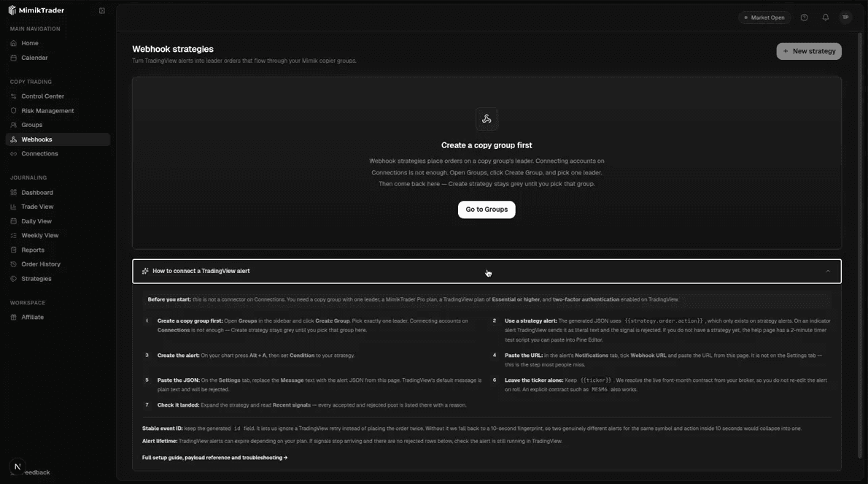This screenshot has width=868, height=484.
Task: Open Reports page
Action: coord(58,250)
